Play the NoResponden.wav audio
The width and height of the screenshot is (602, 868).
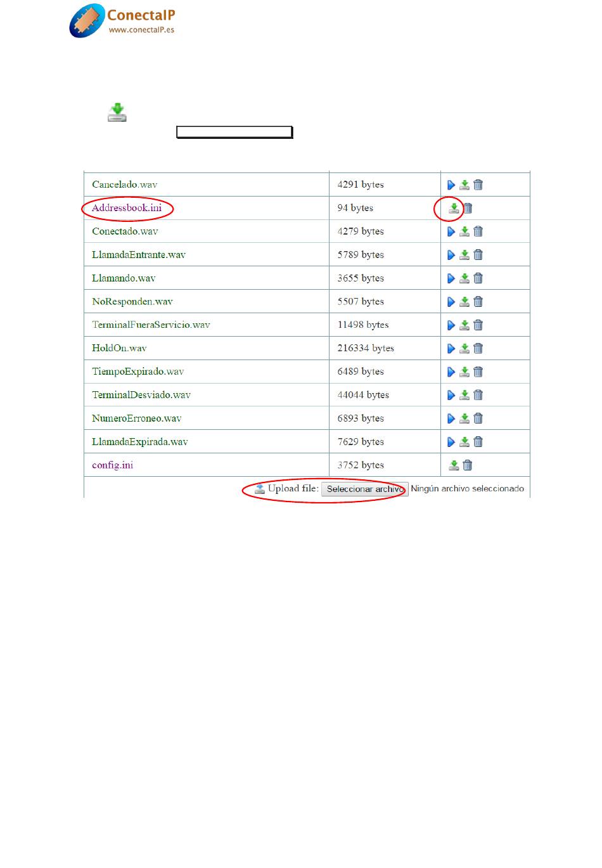[451, 302]
